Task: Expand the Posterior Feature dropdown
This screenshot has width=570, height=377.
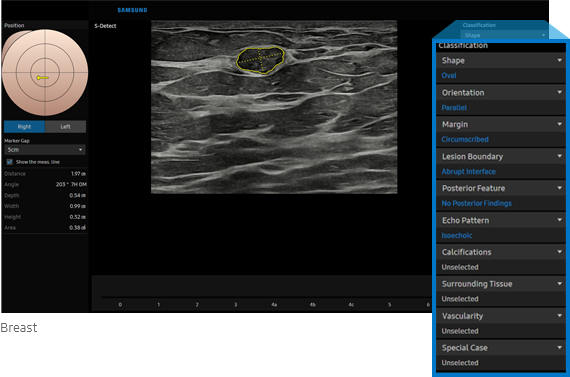Action: point(501,188)
